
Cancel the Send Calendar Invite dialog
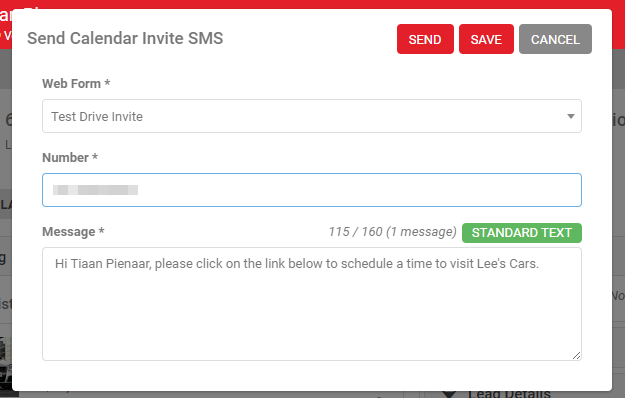(555, 39)
